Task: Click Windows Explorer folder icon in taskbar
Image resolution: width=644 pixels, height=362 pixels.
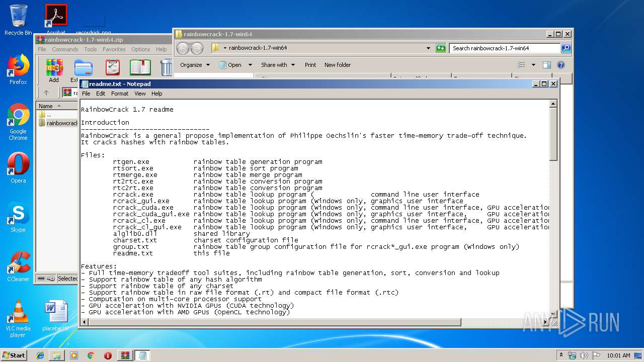Action: coord(57,355)
